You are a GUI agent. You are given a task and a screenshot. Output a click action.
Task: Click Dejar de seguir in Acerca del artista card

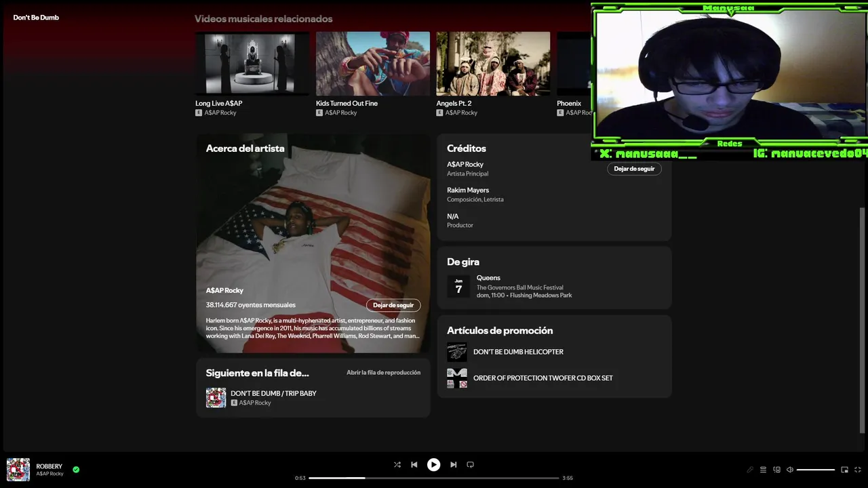click(393, 305)
